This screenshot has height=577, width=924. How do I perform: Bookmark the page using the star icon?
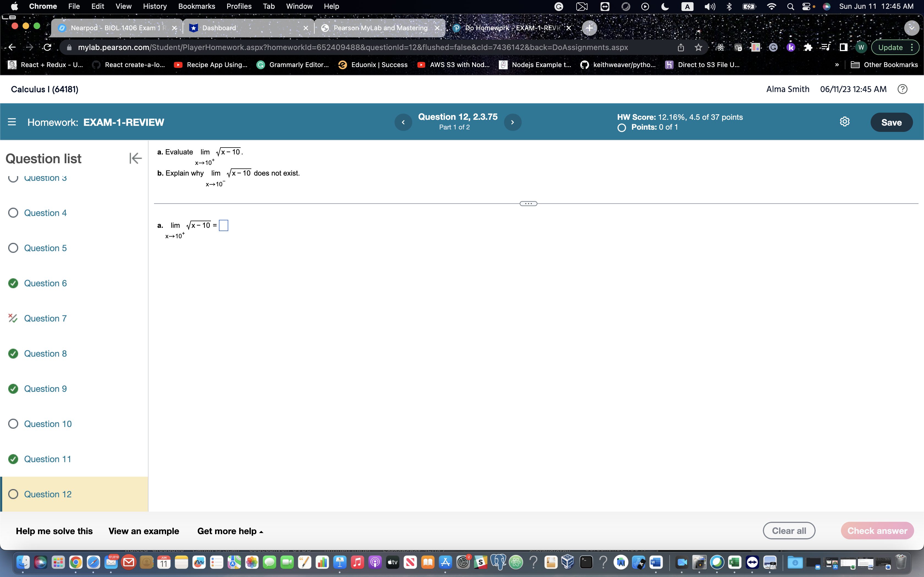pyautogui.click(x=698, y=47)
